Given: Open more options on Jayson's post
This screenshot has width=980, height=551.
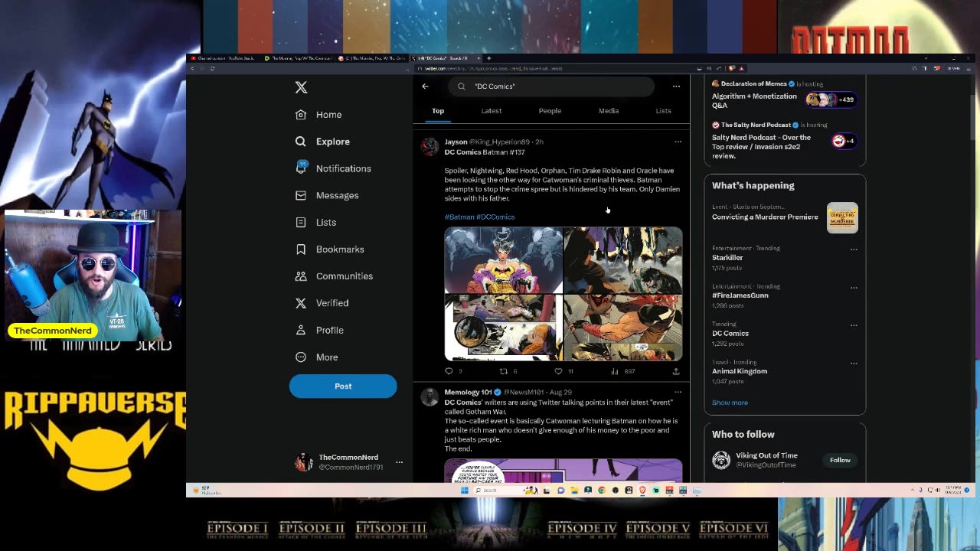Looking at the screenshot, I should click(678, 142).
